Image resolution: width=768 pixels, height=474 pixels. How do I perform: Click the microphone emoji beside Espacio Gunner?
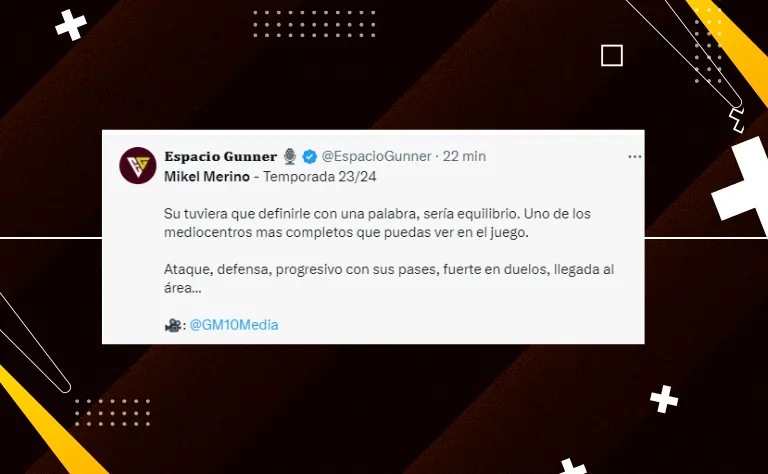tap(290, 156)
